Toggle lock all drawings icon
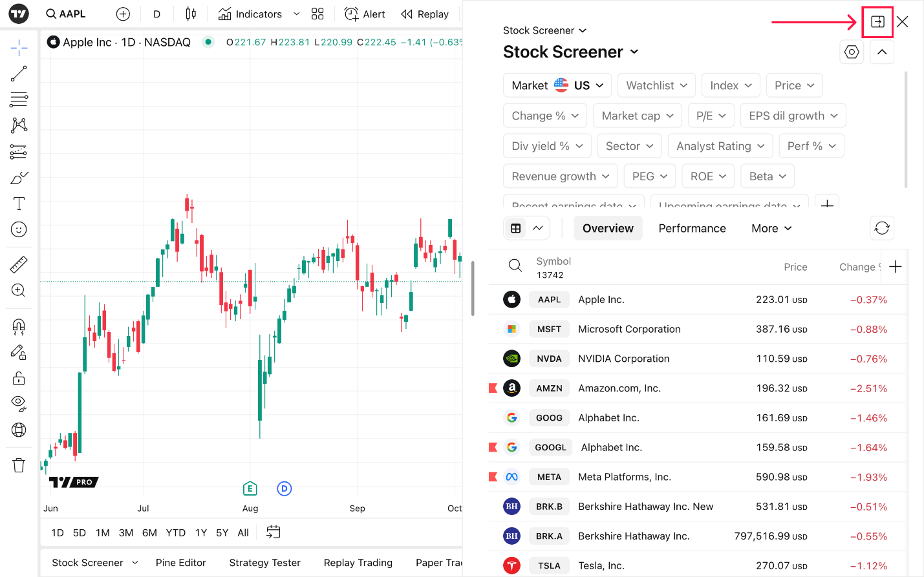 (19, 378)
